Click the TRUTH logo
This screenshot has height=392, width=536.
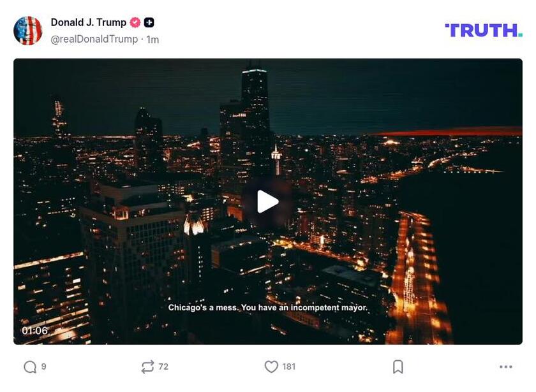coord(484,31)
